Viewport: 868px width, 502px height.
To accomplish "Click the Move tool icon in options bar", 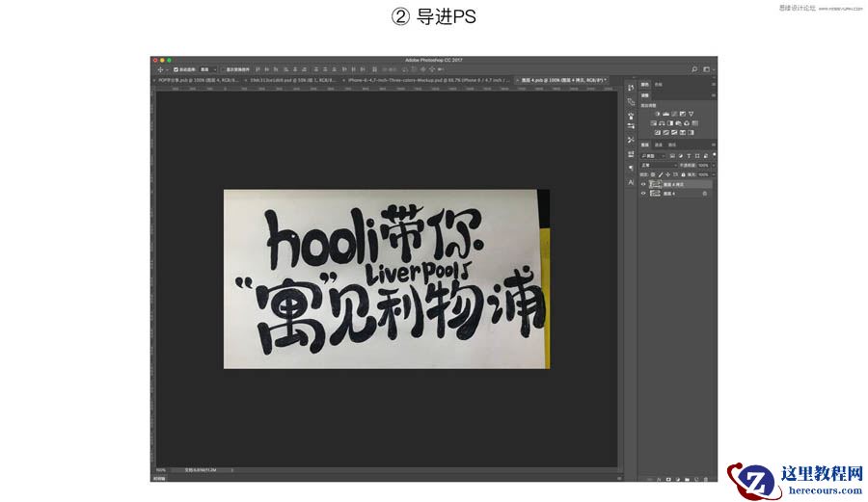I will [x=160, y=69].
